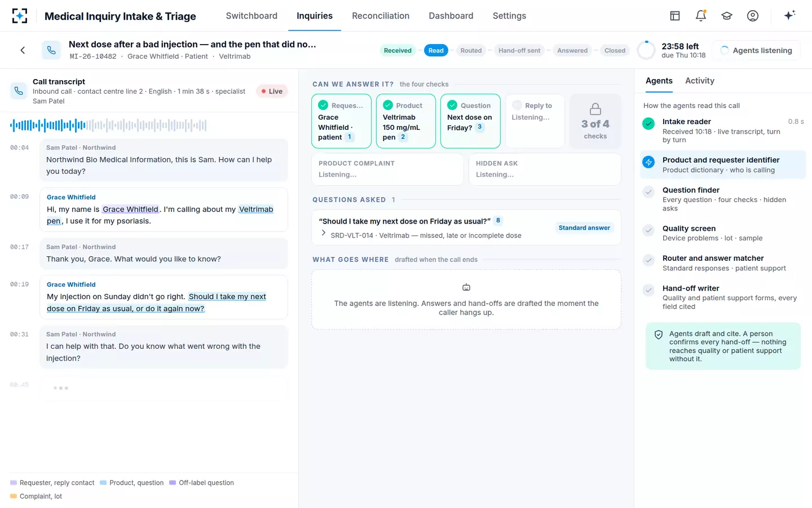Click the Routed status step
This screenshot has height=508, width=812.
coord(471,50)
